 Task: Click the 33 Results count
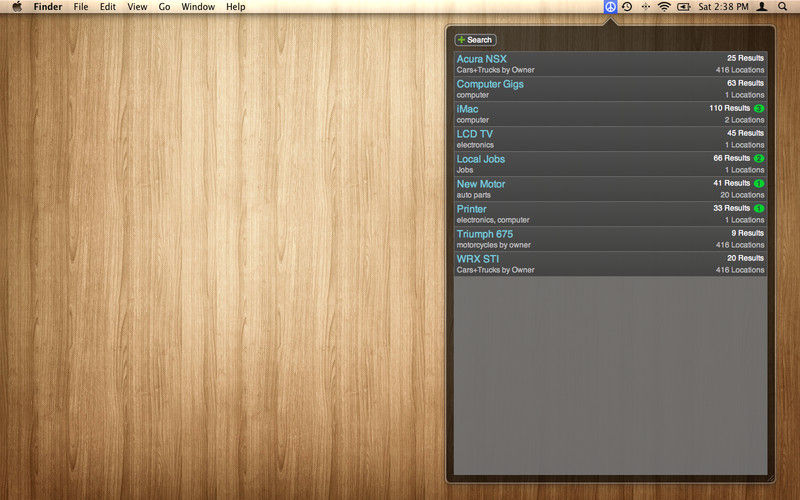point(732,208)
